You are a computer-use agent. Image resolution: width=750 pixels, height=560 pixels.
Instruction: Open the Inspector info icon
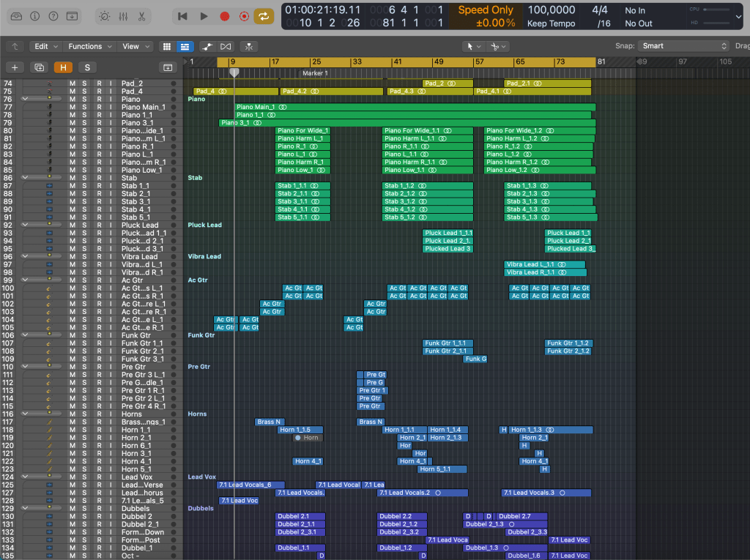click(x=33, y=15)
